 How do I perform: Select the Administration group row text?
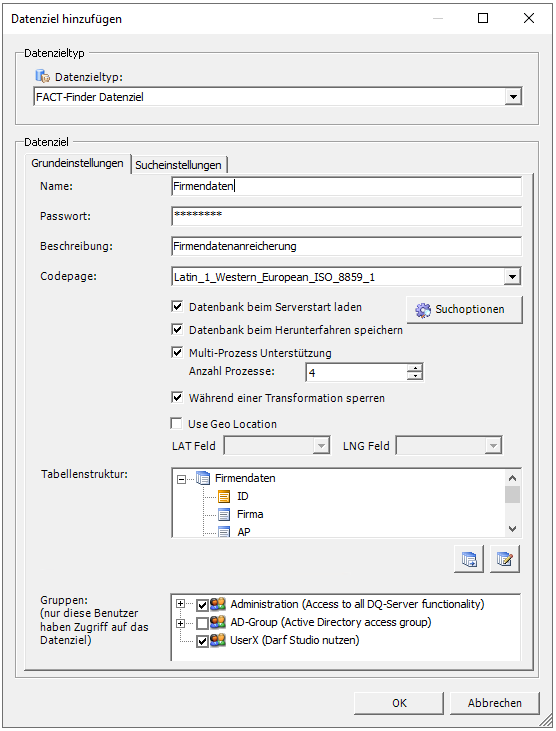tap(357, 604)
